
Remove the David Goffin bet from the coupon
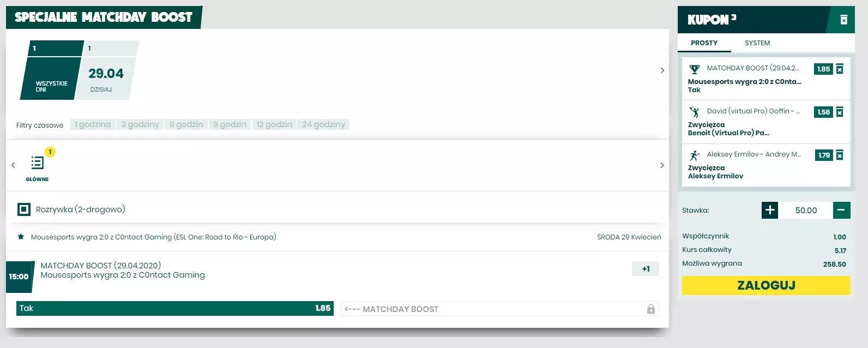click(x=840, y=112)
